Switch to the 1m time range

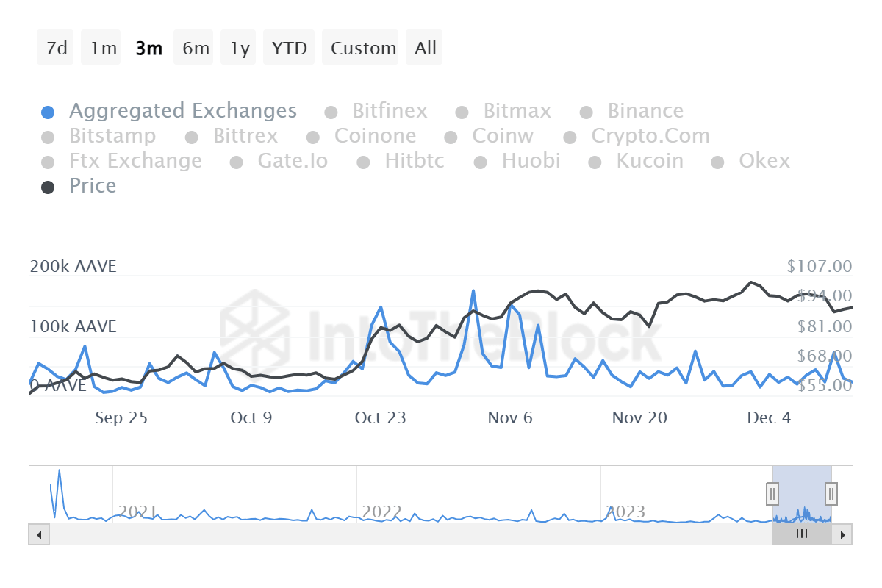[x=104, y=49]
